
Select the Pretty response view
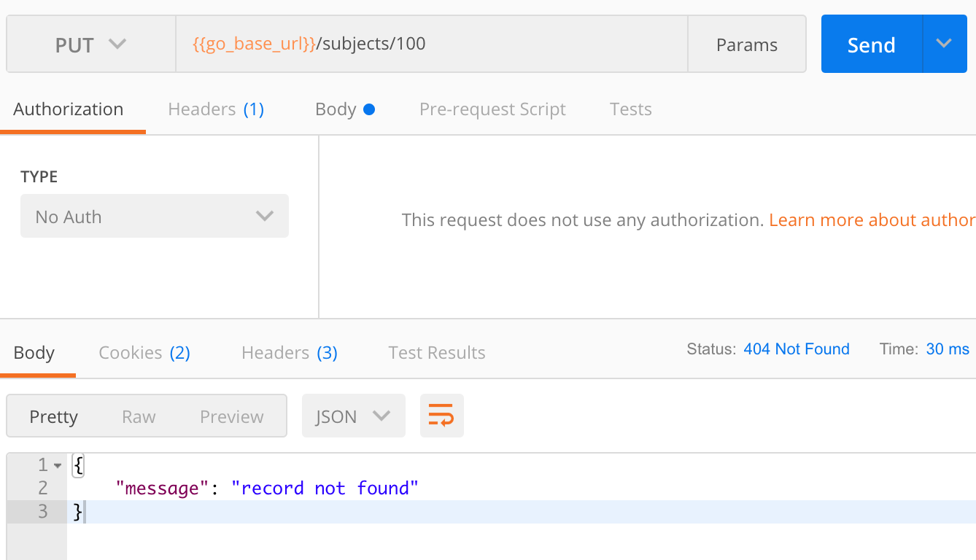[x=53, y=416]
